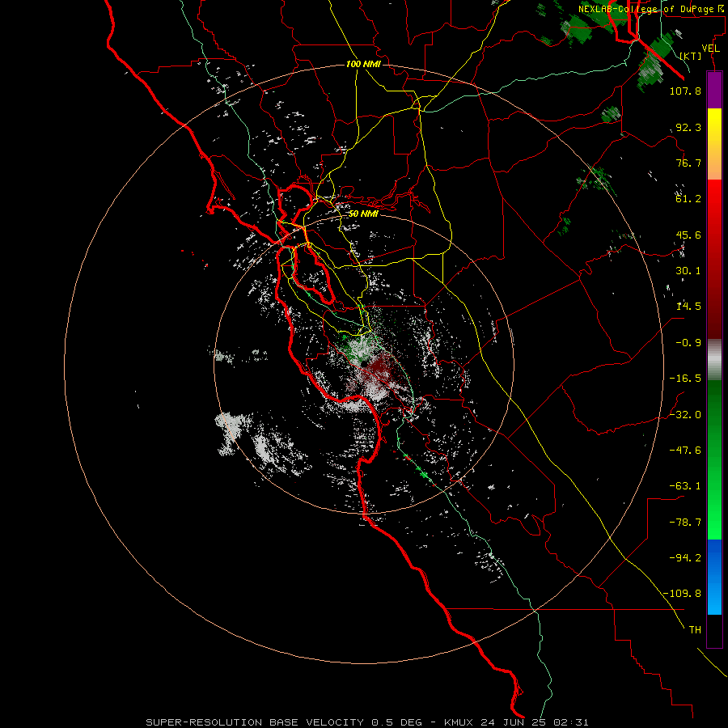Select the -47.6 scale value
This screenshot has height=728, width=728.
685,451
